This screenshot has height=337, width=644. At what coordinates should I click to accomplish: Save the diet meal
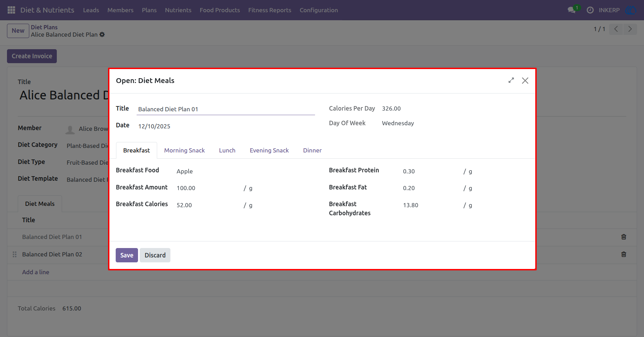pos(127,255)
